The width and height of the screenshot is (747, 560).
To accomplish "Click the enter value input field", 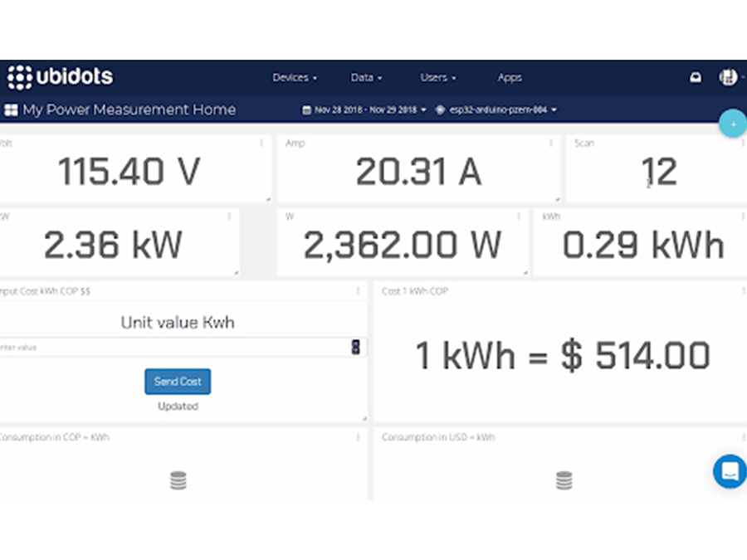I will [x=166, y=348].
